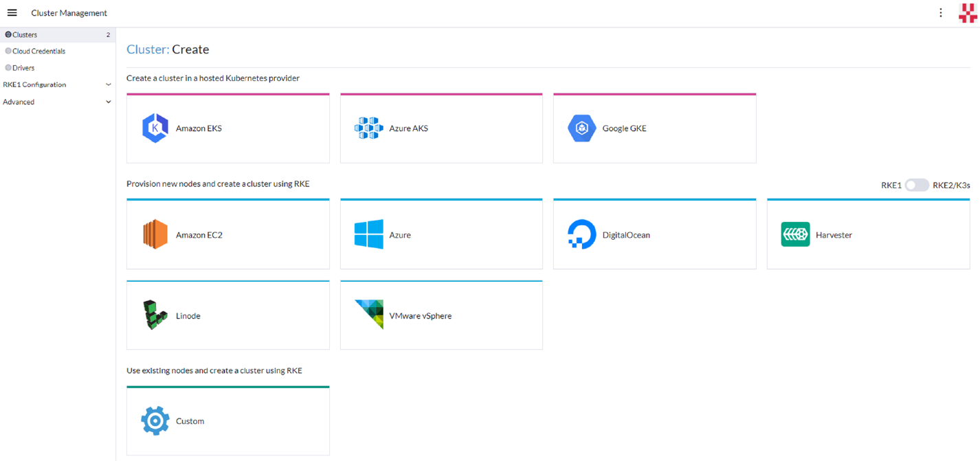The height and width of the screenshot is (461, 980).
Task: Open the hamburger navigation menu
Action: (12, 13)
